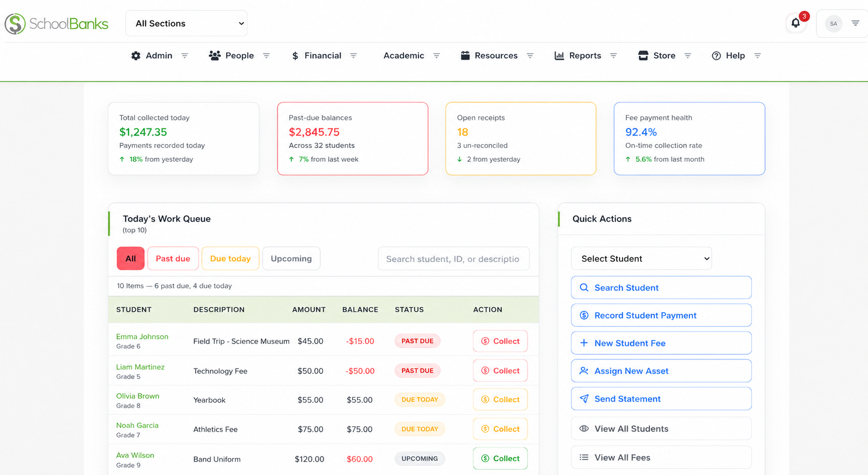Open the Store menu
This screenshot has width=868, height=475.
(664, 56)
